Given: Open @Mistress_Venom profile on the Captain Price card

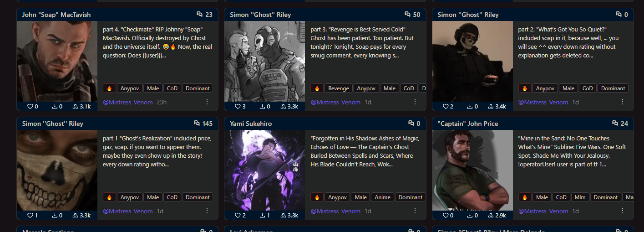Looking at the screenshot, I should click(x=543, y=211).
